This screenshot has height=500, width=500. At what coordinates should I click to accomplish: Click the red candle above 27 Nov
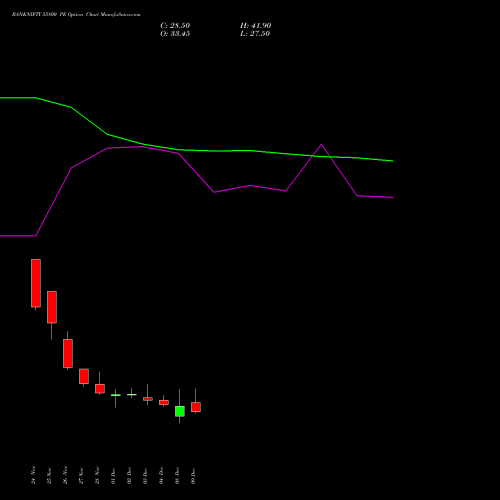84,376
